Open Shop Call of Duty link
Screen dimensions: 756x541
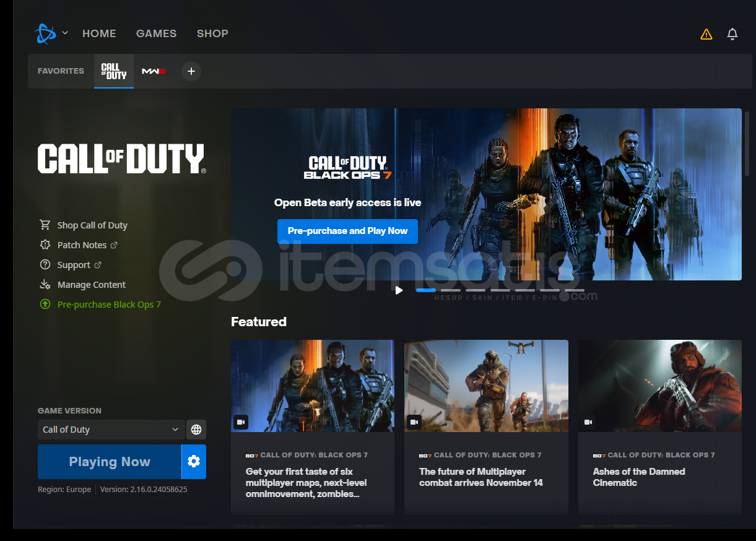[92, 225]
